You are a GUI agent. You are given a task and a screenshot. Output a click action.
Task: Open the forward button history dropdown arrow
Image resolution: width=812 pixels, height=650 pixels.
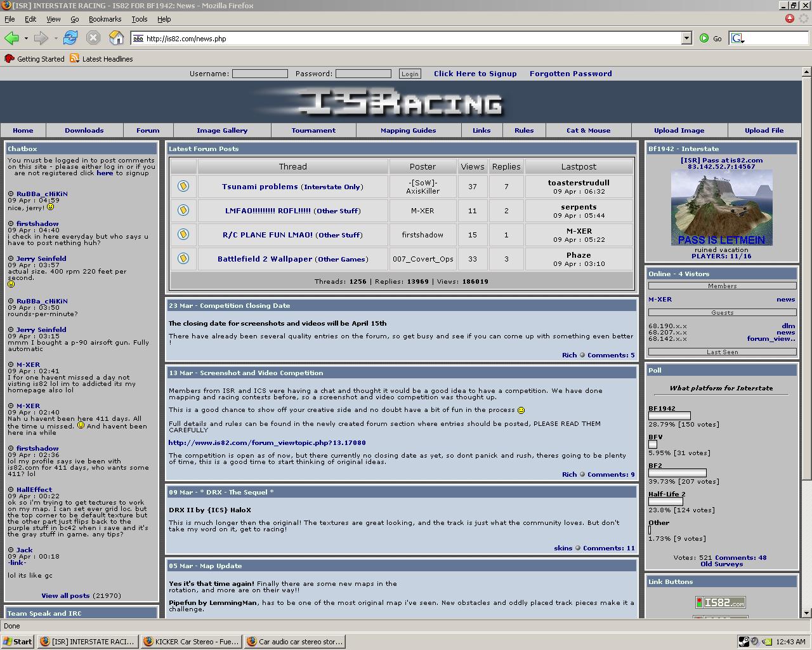pyautogui.click(x=56, y=38)
